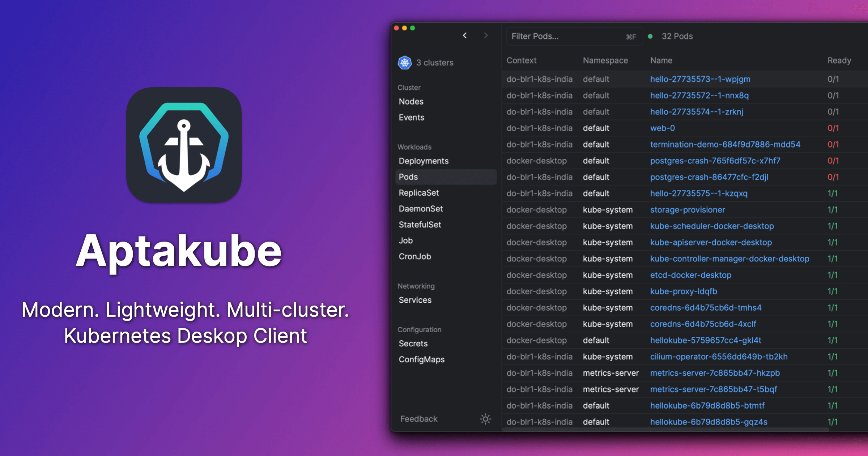Select Pods in the sidebar
The width and height of the screenshot is (868, 456).
click(x=446, y=177)
